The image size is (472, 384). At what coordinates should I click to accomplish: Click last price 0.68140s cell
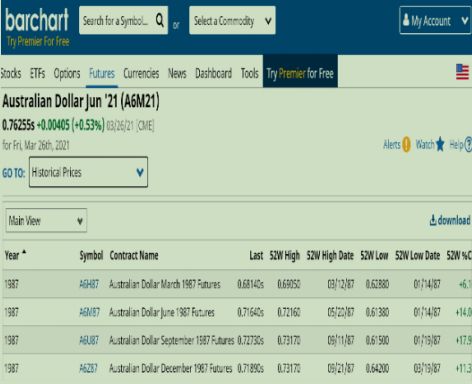[x=250, y=284]
